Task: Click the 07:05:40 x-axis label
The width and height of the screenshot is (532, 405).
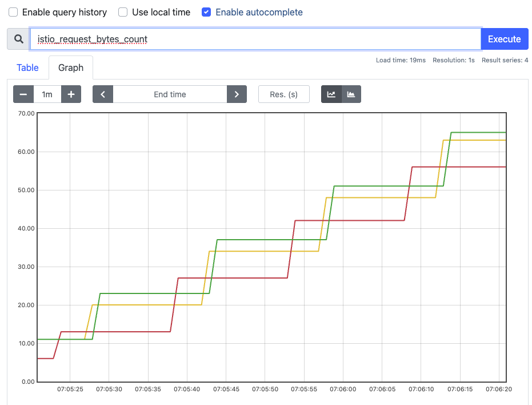Action: pyautogui.click(x=187, y=390)
